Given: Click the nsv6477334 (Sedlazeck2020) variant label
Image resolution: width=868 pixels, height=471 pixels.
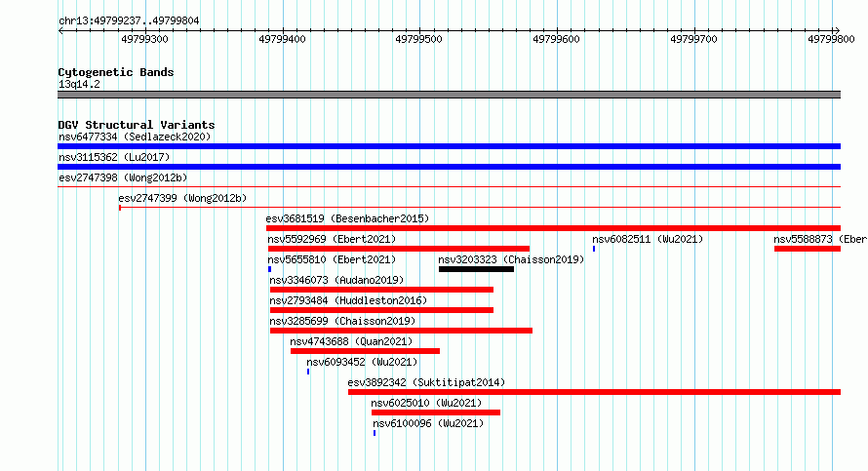Looking at the screenshot, I should coord(135,137).
